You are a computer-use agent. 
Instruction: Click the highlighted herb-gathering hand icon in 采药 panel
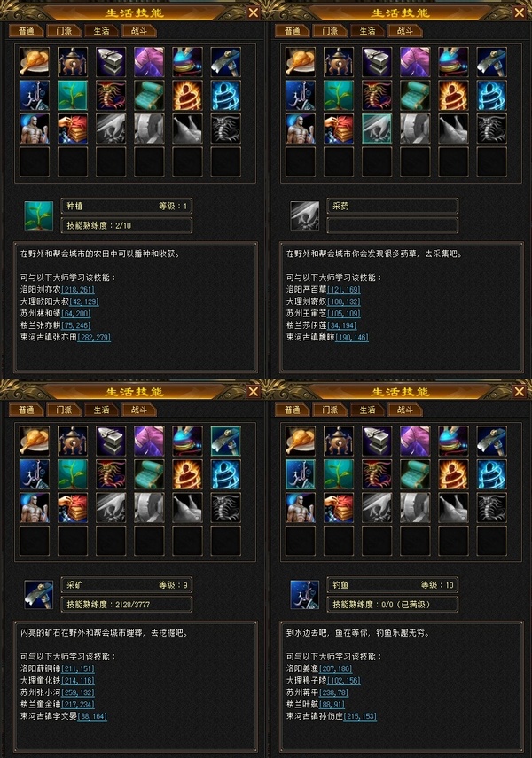pyautogui.click(x=377, y=129)
